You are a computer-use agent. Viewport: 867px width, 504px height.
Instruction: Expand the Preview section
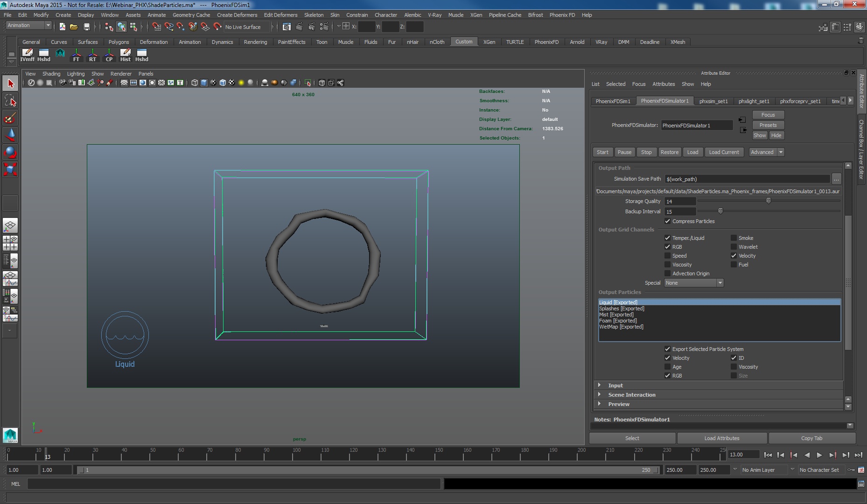click(x=600, y=404)
